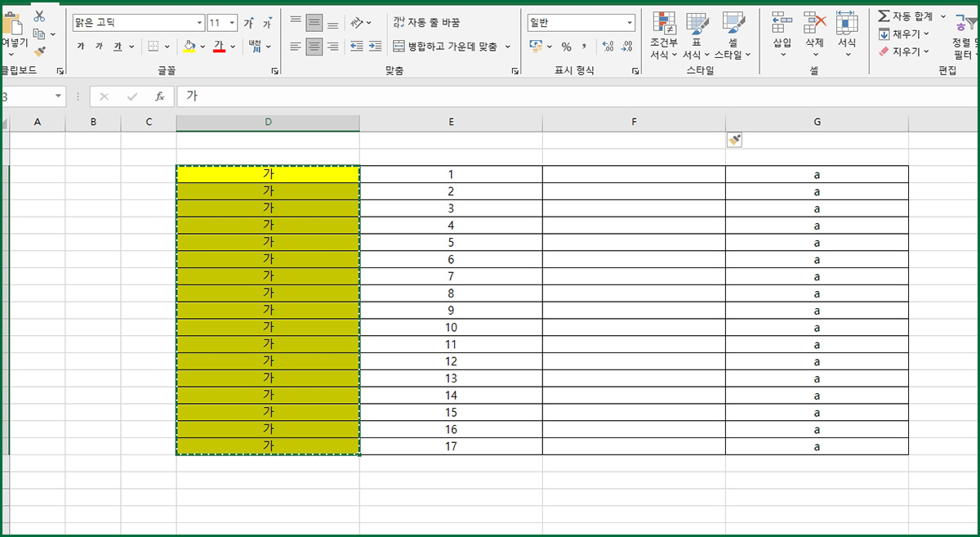The width and height of the screenshot is (980, 537).
Task: Open the Name Box dropdown arrow
Action: point(58,96)
